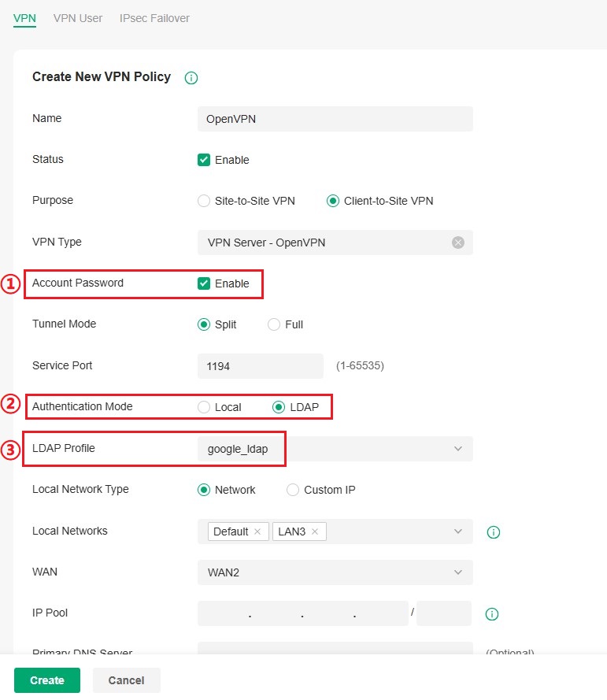Focus the Name field containing OpenVPN

tap(335, 119)
